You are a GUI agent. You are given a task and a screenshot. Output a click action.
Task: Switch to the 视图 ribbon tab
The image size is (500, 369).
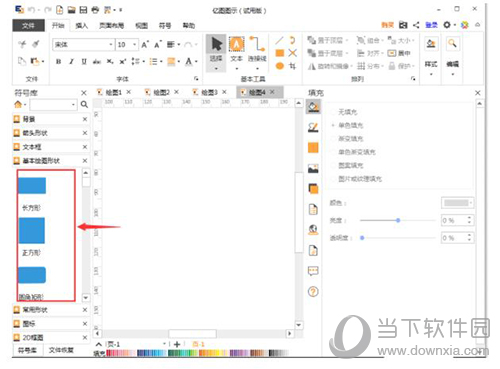coord(141,26)
